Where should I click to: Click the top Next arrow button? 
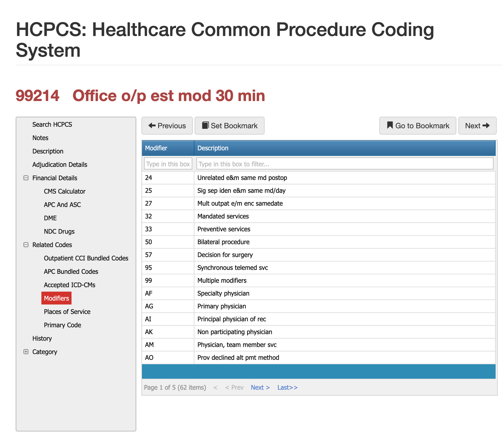click(477, 126)
